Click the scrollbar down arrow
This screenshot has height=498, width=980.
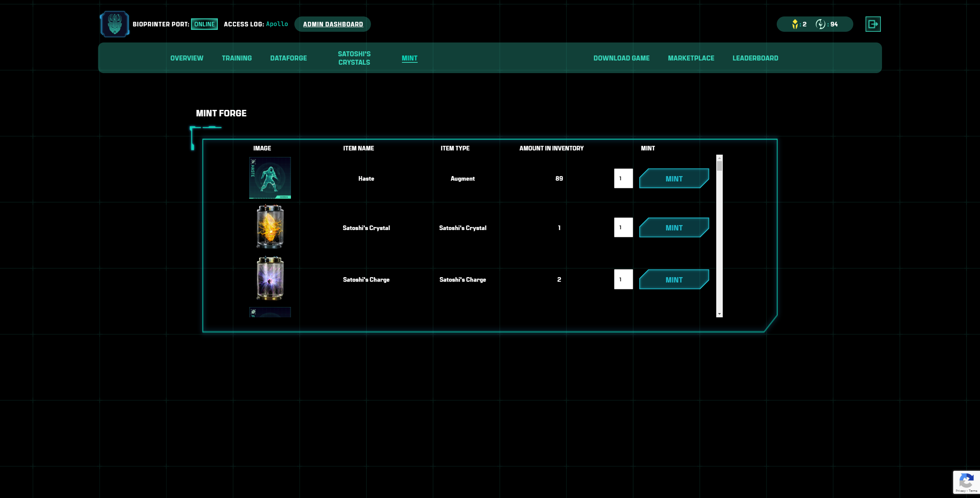point(719,314)
